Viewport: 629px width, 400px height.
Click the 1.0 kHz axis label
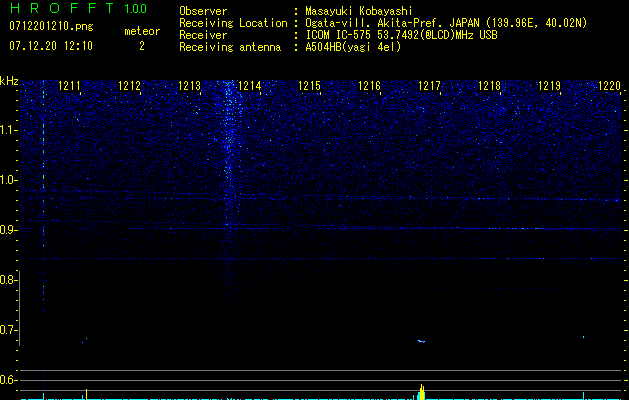coord(8,180)
